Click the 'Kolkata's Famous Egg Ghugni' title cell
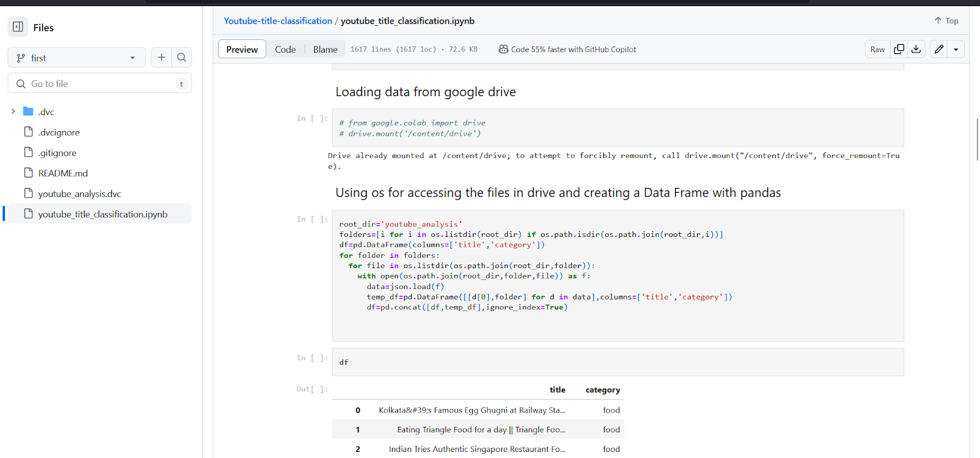 pyautogui.click(x=472, y=410)
